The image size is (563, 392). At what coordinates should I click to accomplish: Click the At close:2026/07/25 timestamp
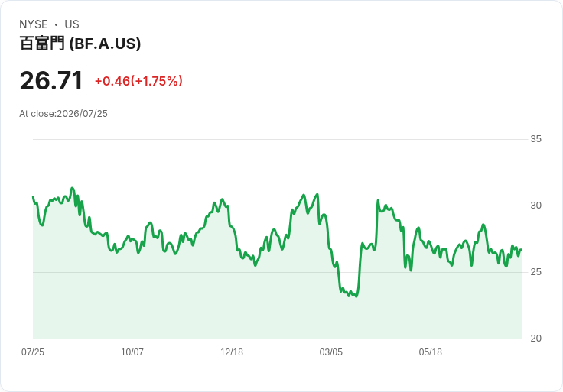pos(63,114)
